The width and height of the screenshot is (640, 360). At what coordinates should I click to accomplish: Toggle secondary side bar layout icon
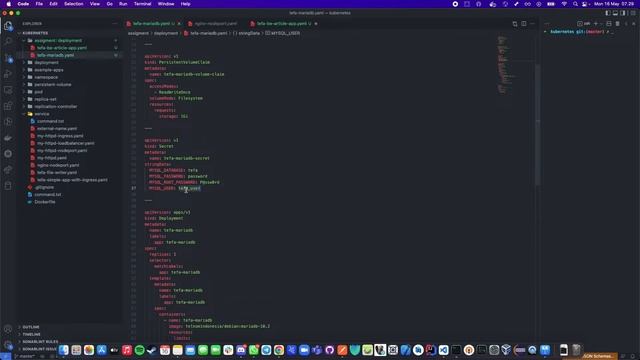coord(622,13)
